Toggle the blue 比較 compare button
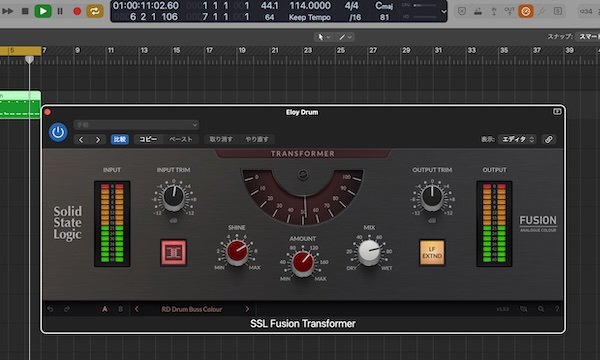 pyautogui.click(x=120, y=139)
